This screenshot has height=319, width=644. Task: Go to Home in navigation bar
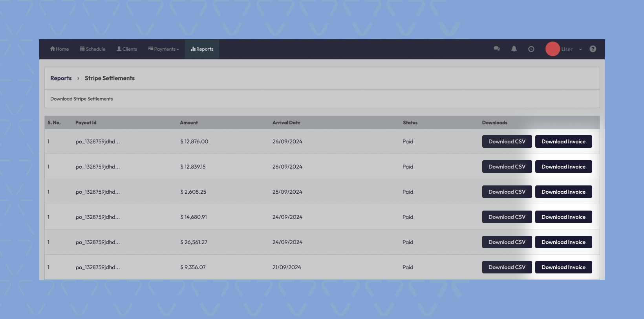click(x=60, y=49)
